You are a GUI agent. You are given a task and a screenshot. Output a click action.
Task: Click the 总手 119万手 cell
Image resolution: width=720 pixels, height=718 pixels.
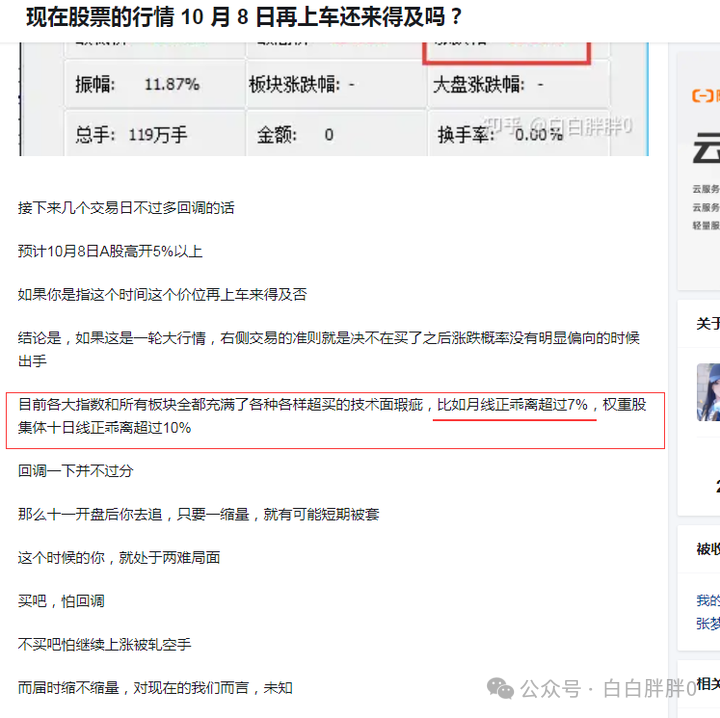(155, 134)
